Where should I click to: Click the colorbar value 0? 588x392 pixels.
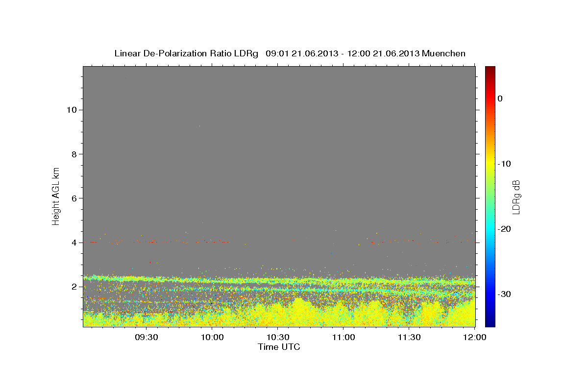500,98
